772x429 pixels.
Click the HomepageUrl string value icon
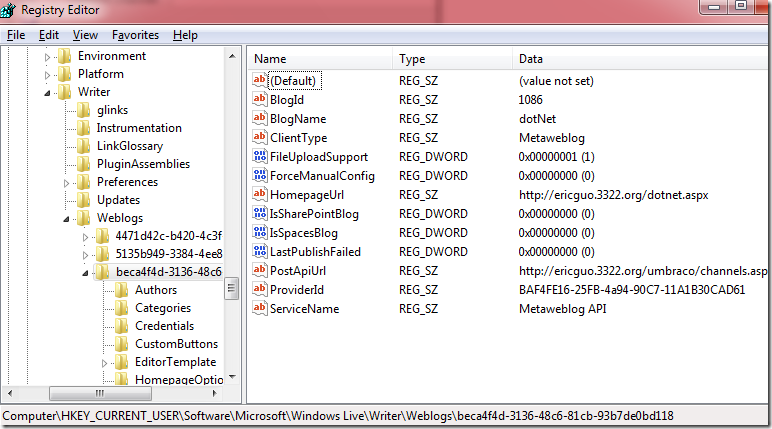tap(260, 195)
